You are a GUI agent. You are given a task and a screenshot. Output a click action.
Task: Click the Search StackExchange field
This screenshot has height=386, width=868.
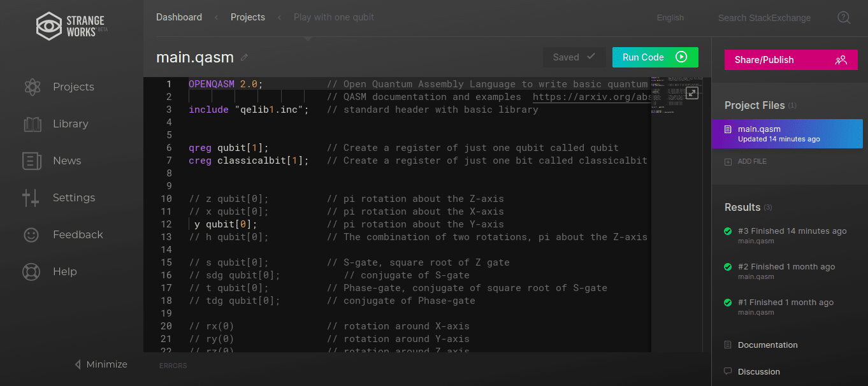click(764, 18)
